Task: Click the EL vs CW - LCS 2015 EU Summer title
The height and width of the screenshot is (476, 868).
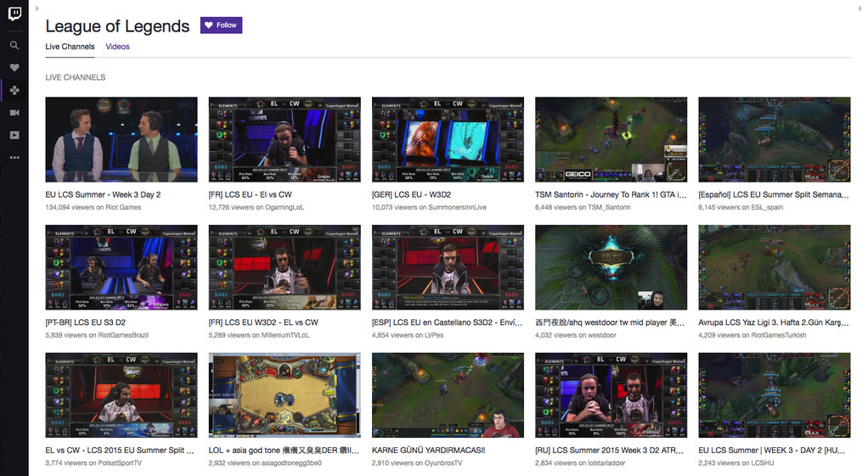Action: 120,450
